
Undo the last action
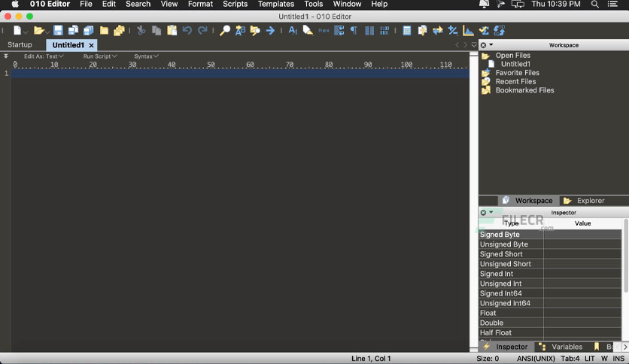click(x=187, y=31)
